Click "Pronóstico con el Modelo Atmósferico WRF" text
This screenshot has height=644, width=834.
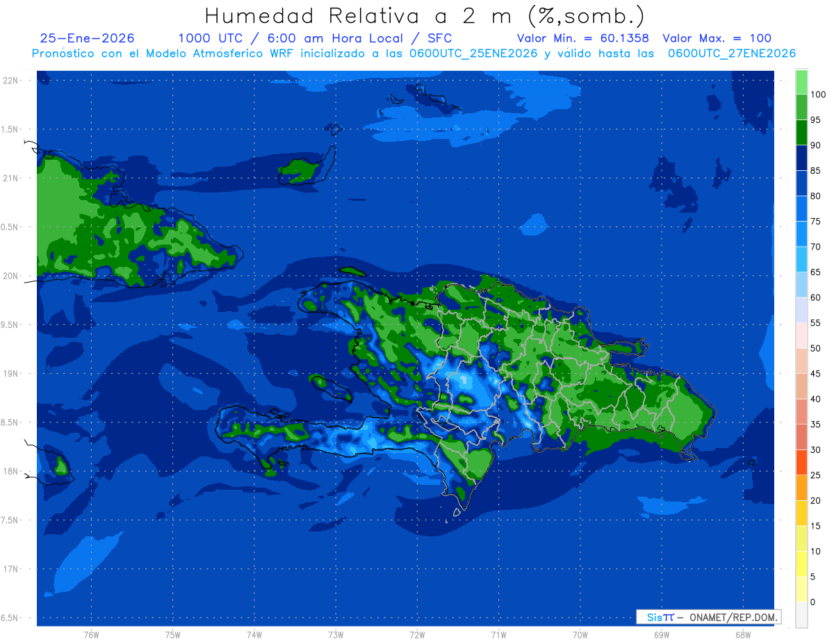pos(163,53)
